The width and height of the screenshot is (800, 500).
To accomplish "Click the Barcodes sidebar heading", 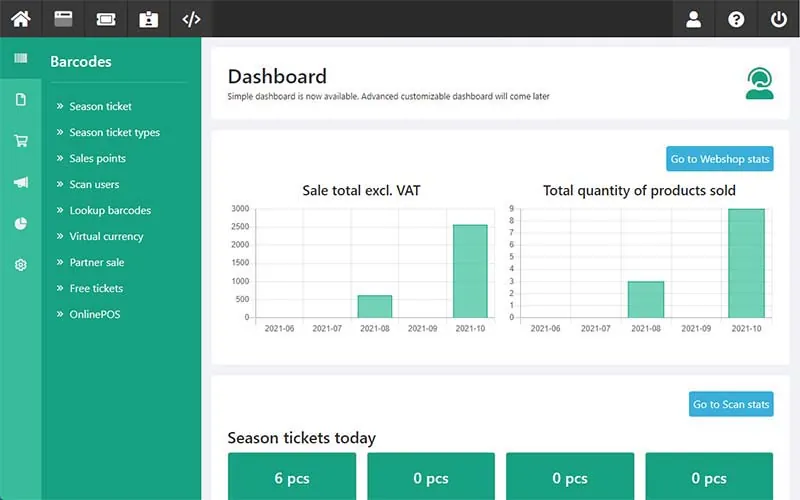I will pos(81,62).
